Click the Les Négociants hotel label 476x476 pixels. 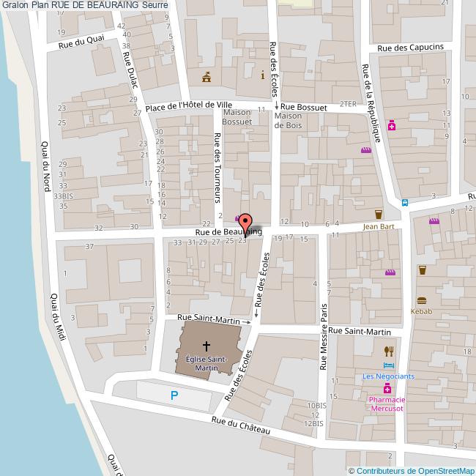pos(388,376)
